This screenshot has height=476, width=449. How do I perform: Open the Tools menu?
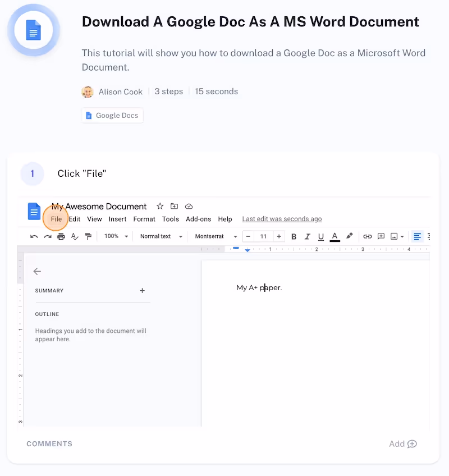pos(170,219)
